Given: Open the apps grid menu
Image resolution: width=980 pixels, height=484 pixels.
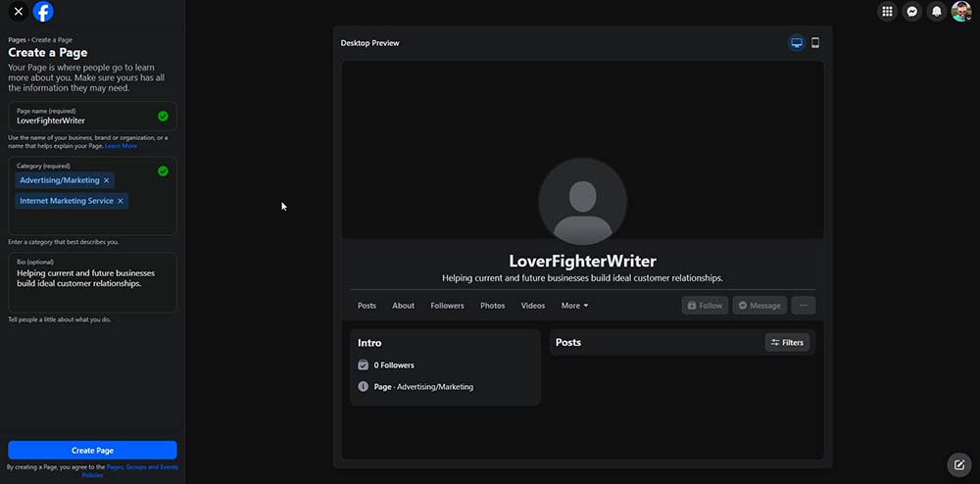Looking at the screenshot, I should click(x=887, y=12).
